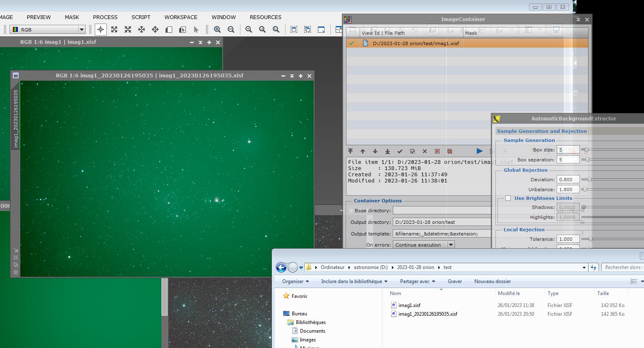
Task: Open the PROCESS menu
Action: 105,17
